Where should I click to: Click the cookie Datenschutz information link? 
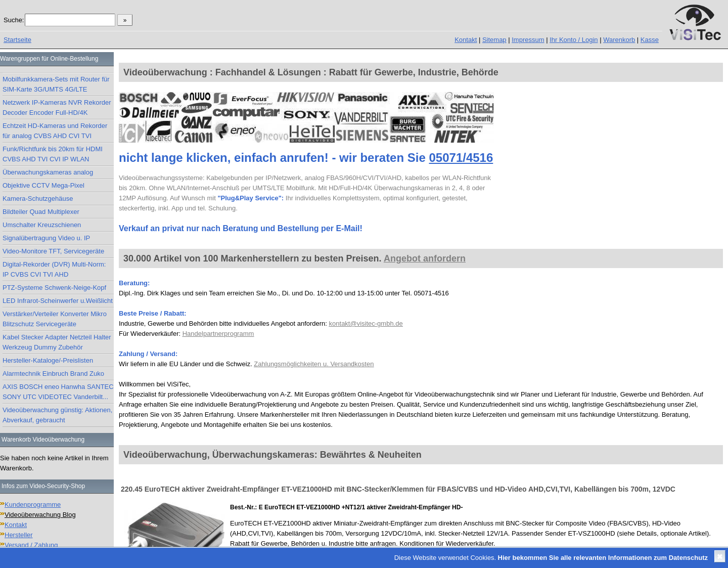click(x=603, y=557)
